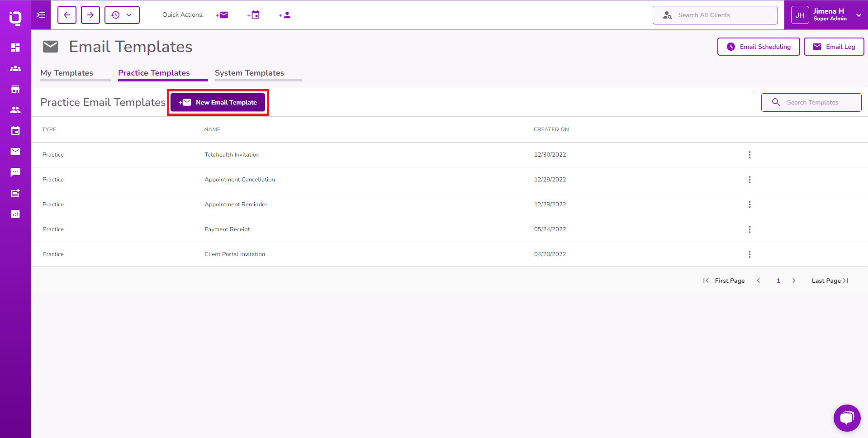The image size is (868, 438).
Task: Click the JH avatar initials
Action: click(800, 15)
